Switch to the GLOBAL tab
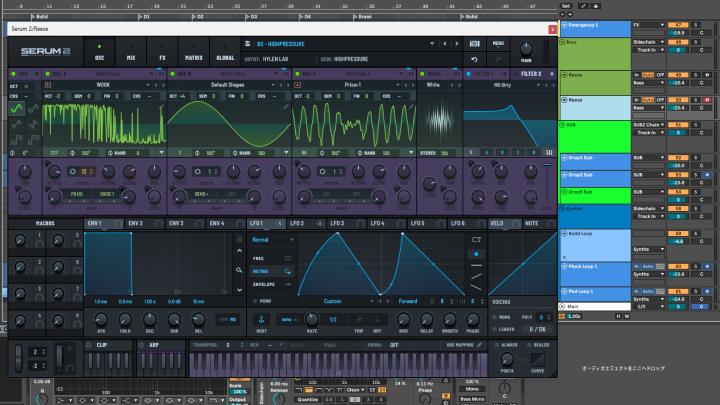Viewport: 720px width, 405px height. click(x=225, y=52)
